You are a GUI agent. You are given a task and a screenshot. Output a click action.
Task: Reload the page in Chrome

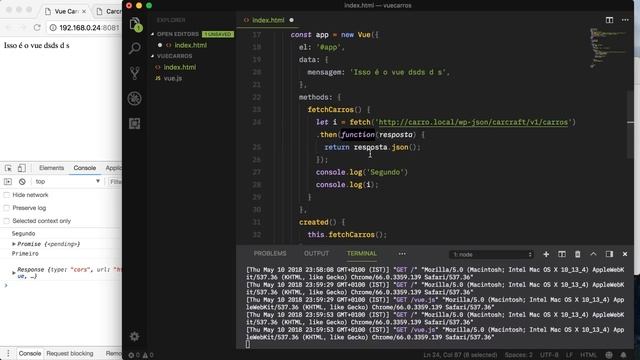[37, 28]
